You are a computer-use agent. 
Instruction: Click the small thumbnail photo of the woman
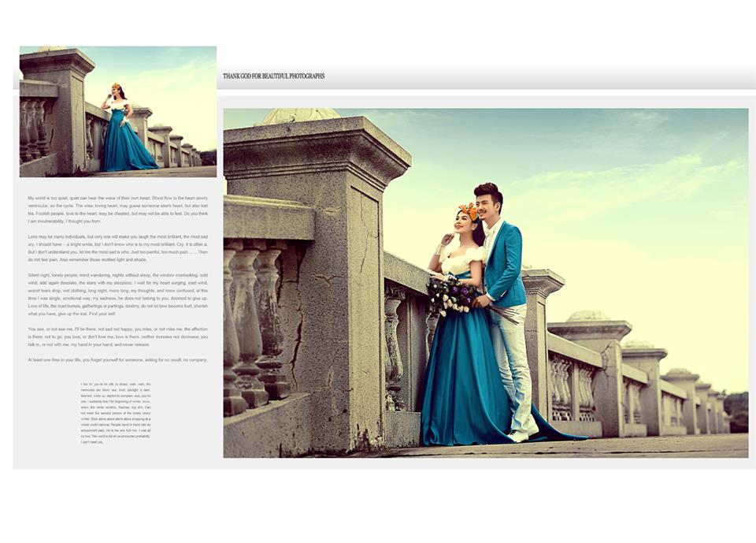(x=118, y=110)
